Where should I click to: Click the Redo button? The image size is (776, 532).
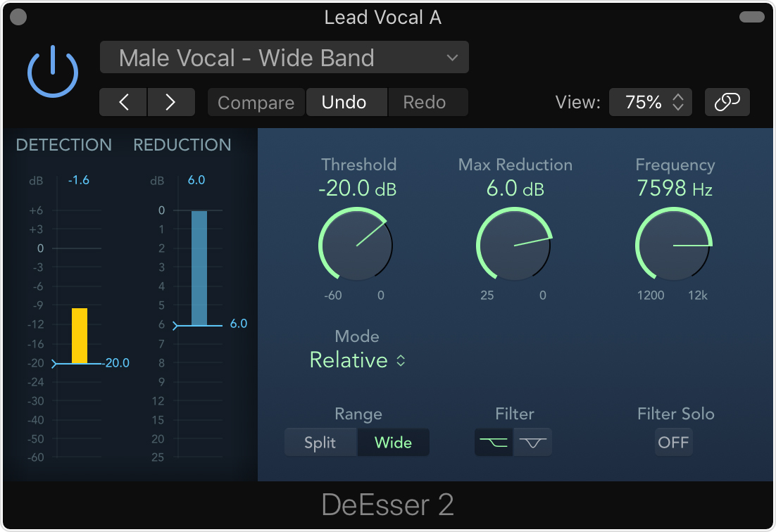coord(427,102)
